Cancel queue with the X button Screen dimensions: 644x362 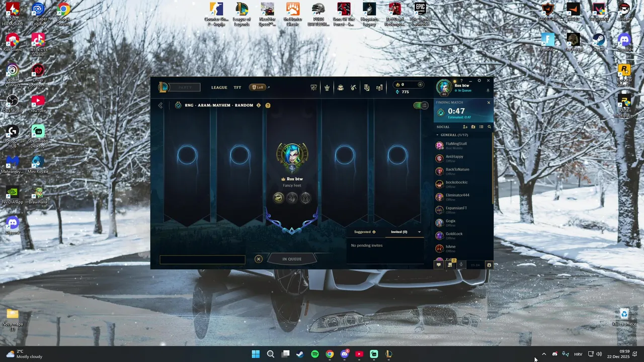click(259, 259)
